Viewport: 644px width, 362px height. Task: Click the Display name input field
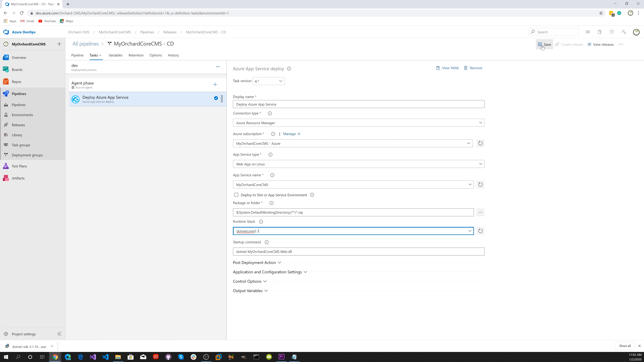(359, 104)
